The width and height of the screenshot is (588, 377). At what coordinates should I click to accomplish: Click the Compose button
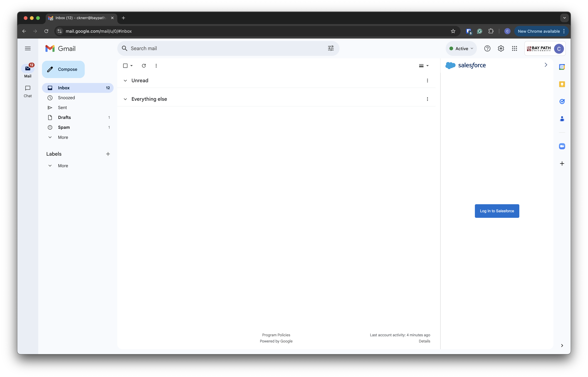click(x=63, y=69)
